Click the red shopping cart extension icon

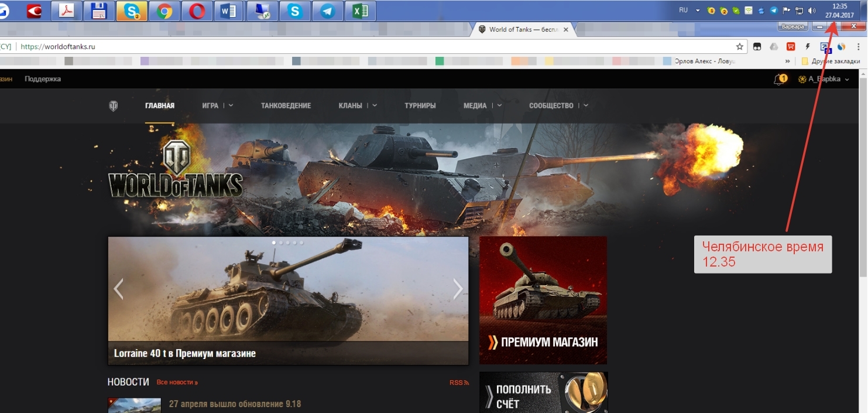tap(791, 46)
